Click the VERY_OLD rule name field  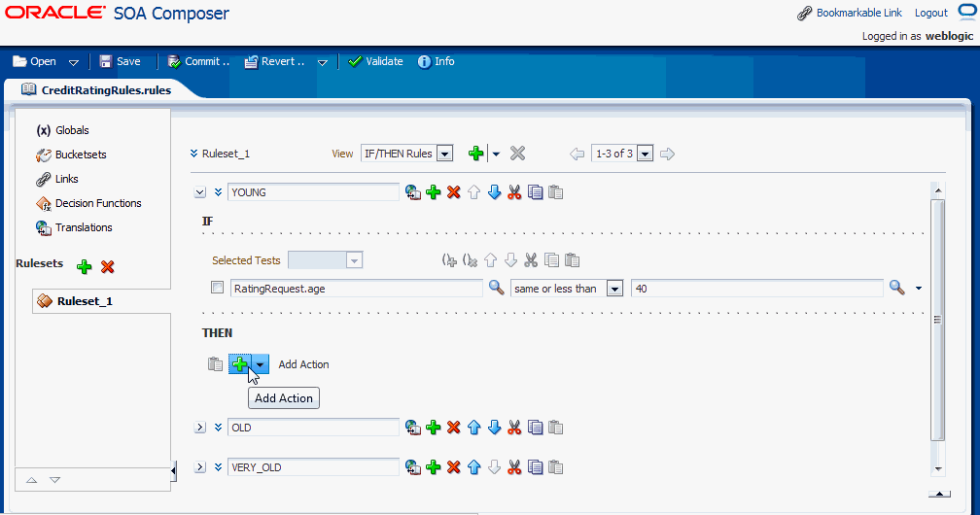pyautogui.click(x=313, y=467)
